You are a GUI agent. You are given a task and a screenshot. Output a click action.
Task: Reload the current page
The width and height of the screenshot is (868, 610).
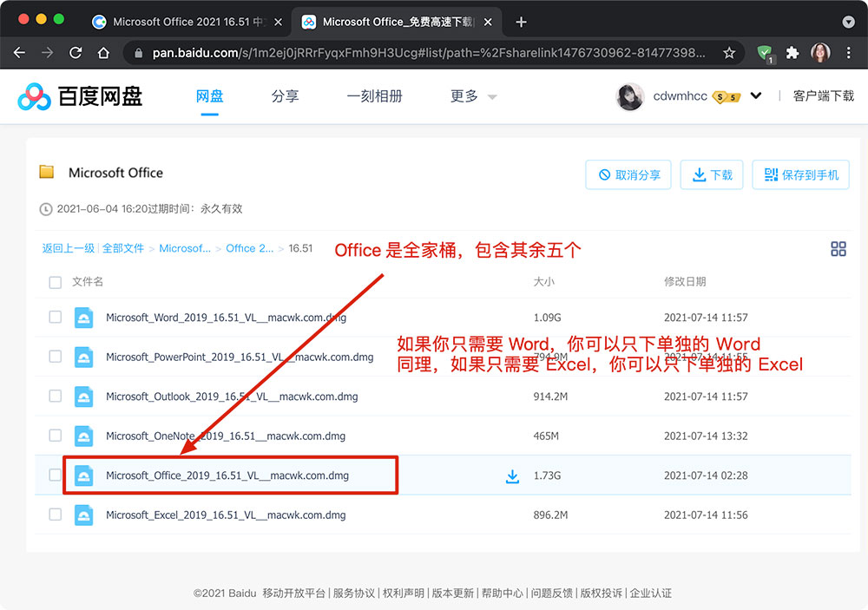76,53
